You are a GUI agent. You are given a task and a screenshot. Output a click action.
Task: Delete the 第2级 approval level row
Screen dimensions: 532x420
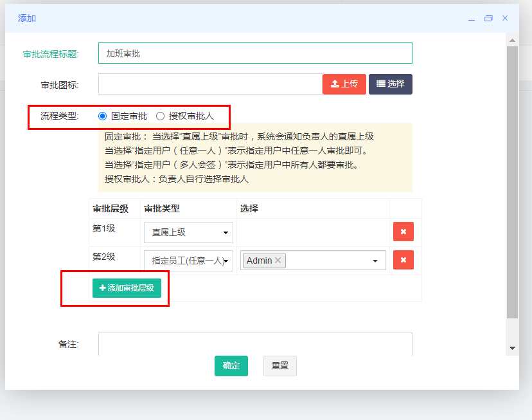(403, 260)
